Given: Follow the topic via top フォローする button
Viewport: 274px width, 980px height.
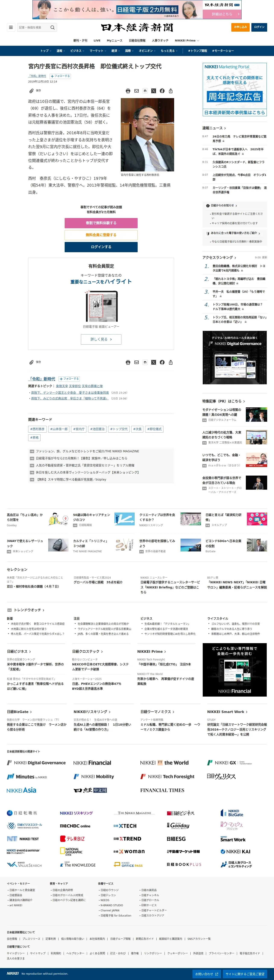Looking at the screenshot, I should 60,76.
